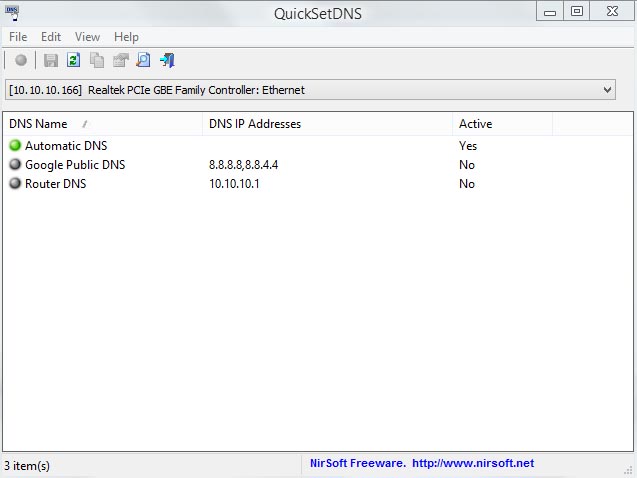Click the 3 item(s) status bar text
The width and height of the screenshot is (637, 478).
pos(27,465)
